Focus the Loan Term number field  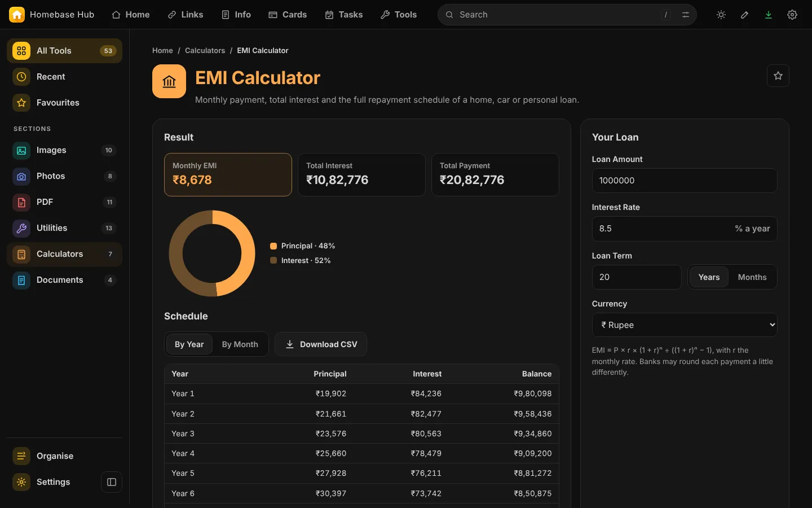pos(637,277)
